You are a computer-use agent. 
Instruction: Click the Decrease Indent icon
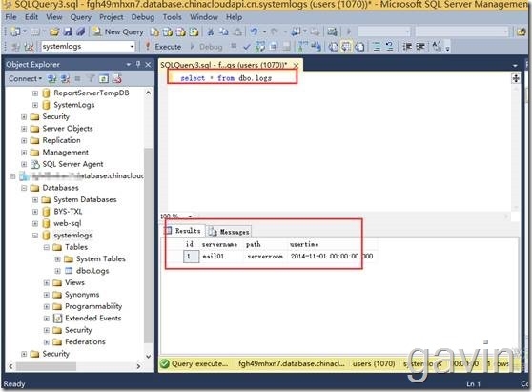pos(407,47)
